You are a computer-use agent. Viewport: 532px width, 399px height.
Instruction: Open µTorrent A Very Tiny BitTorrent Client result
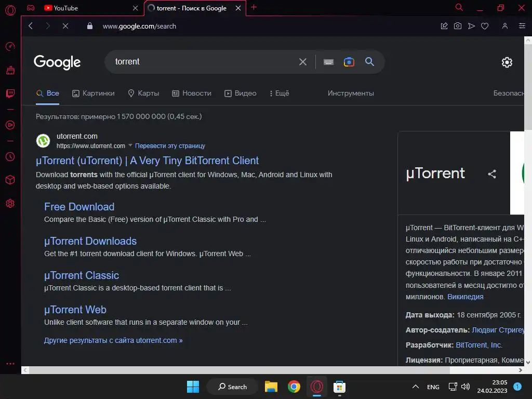point(147,161)
